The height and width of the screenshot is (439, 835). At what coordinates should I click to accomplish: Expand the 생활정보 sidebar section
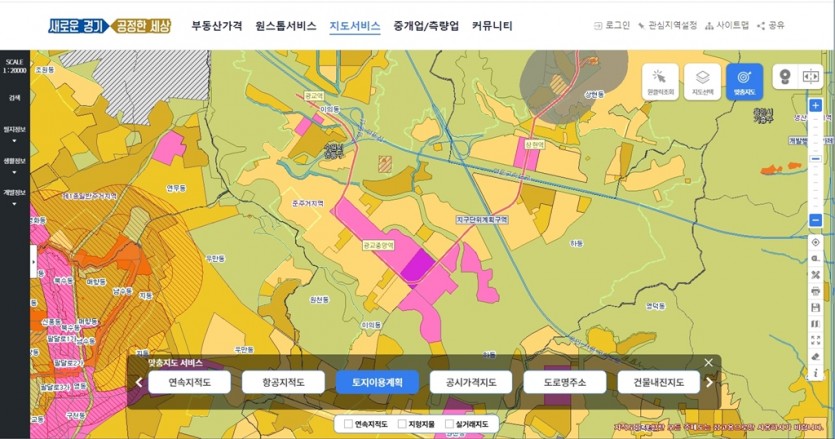(14, 163)
